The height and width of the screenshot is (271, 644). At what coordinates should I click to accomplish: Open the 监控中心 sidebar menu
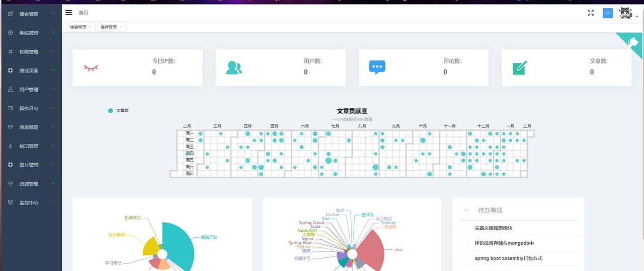click(31, 202)
